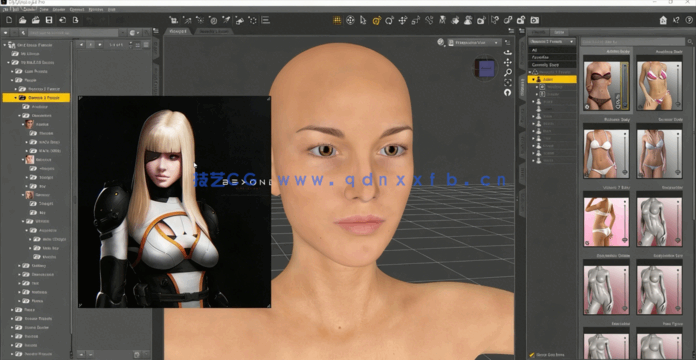Open the Render menu
The image size is (696, 360).
click(59, 9)
